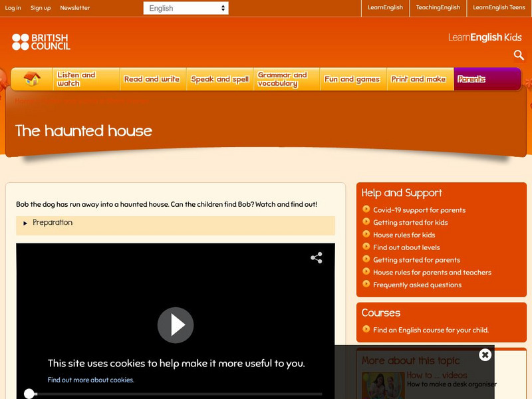The height and width of the screenshot is (399, 532).
Task: Close the cookie notice banner
Action: (485, 355)
